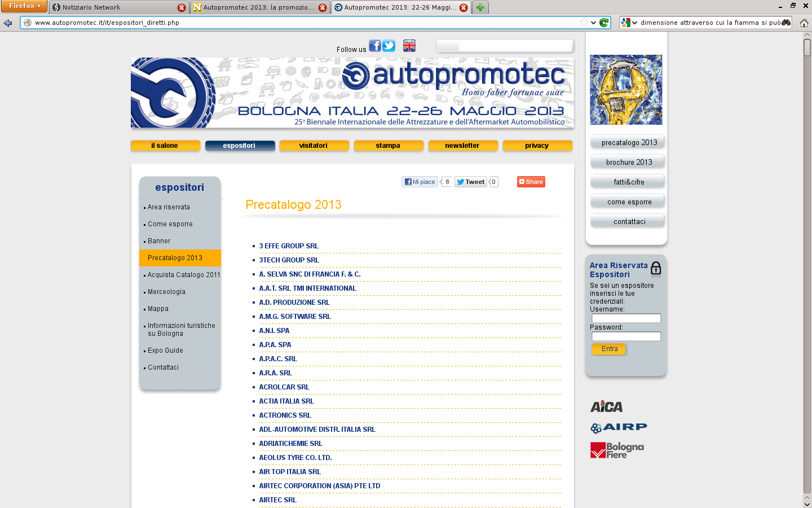Open exhibitor ACTIA ITALIA SRL
The width and height of the screenshot is (812, 508).
[286, 401]
